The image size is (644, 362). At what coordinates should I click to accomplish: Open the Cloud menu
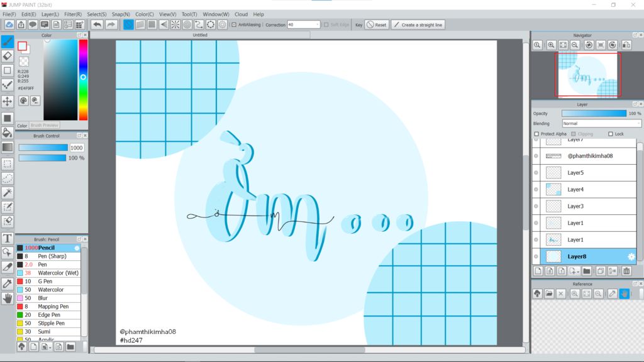(x=241, y=14)
